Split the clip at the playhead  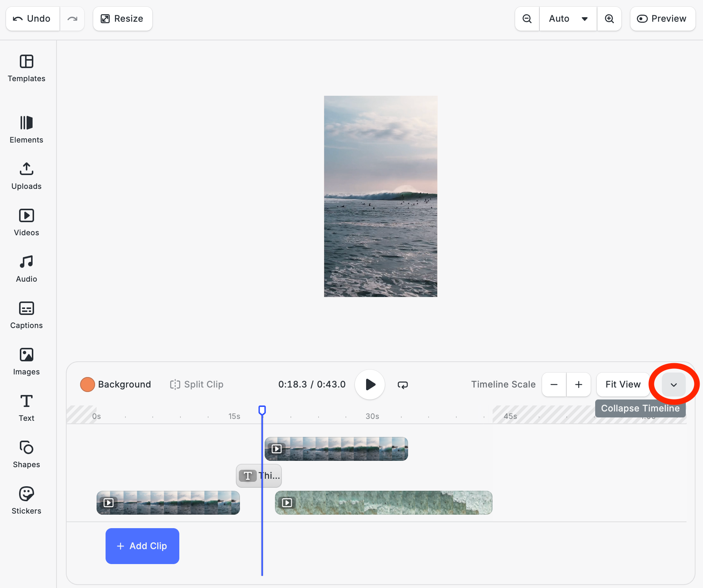(x=196, y=384)
